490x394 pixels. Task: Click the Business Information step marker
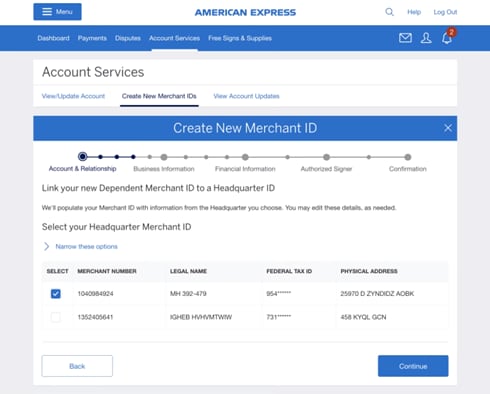click(164, 157)
